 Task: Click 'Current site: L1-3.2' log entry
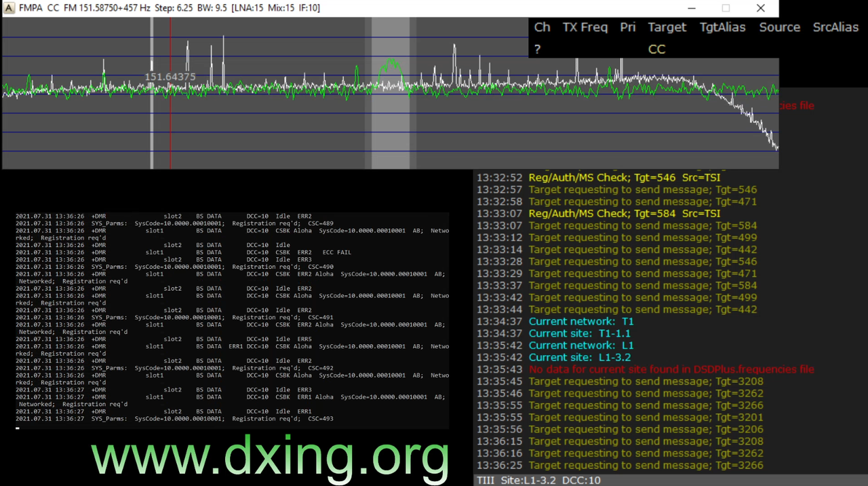click(x=553, y=357)
